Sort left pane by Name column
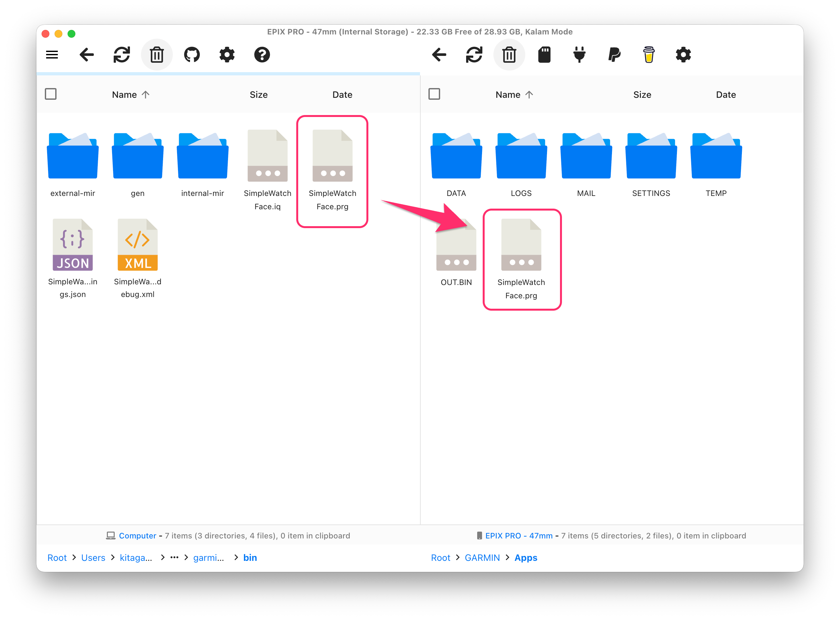The height and width of the screenshot is (620, 840). point(124,95)
